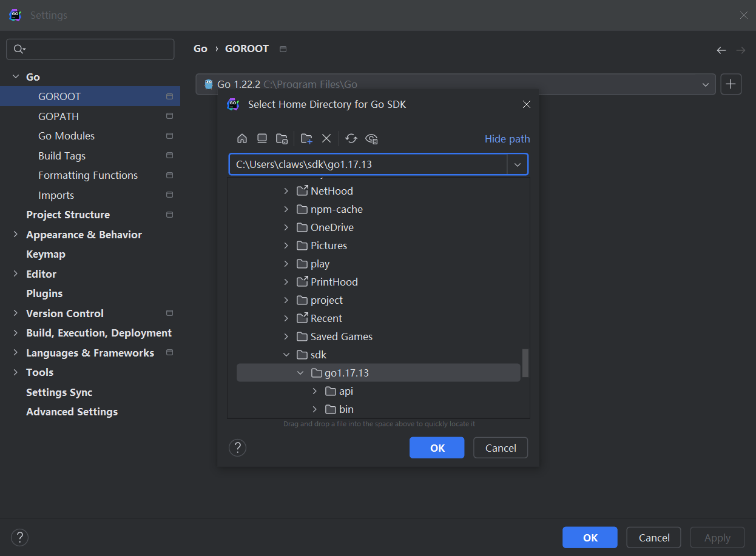Click Cancel in the Settings window footer
The width and height of the screenshot is (756, 556).
coord(654,538)
